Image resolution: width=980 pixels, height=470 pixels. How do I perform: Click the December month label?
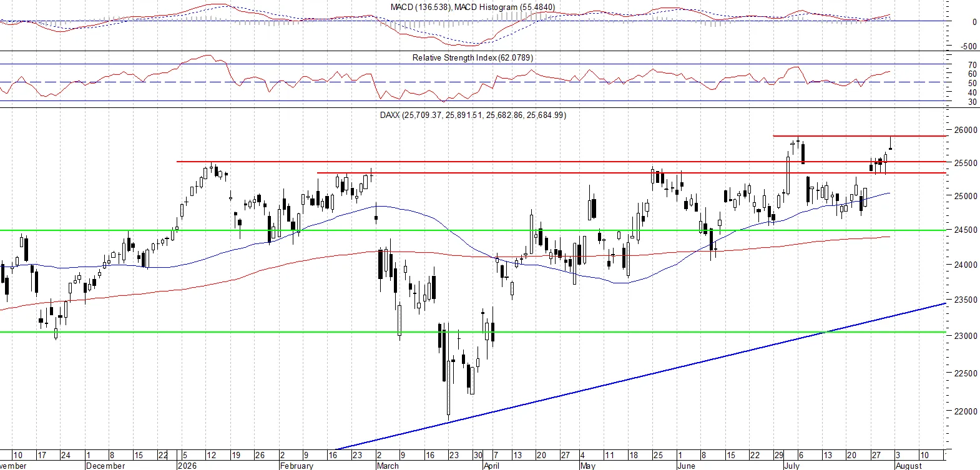[x=105, y=466]
